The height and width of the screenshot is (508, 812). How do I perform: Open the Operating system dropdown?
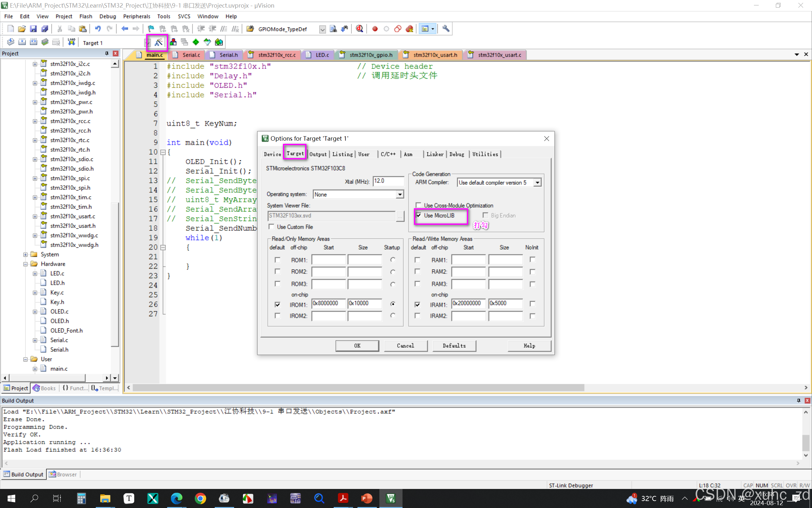coord(400,194)
